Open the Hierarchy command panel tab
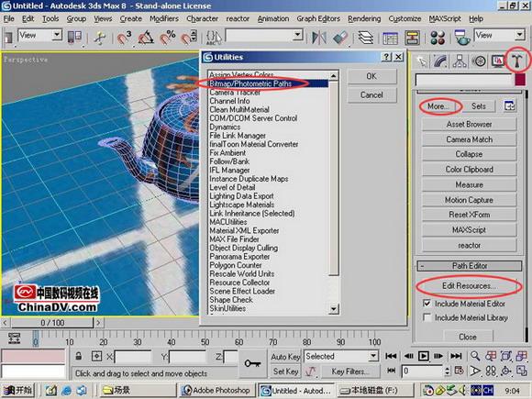Screen dimensions: 532x399 pos(460,61)
